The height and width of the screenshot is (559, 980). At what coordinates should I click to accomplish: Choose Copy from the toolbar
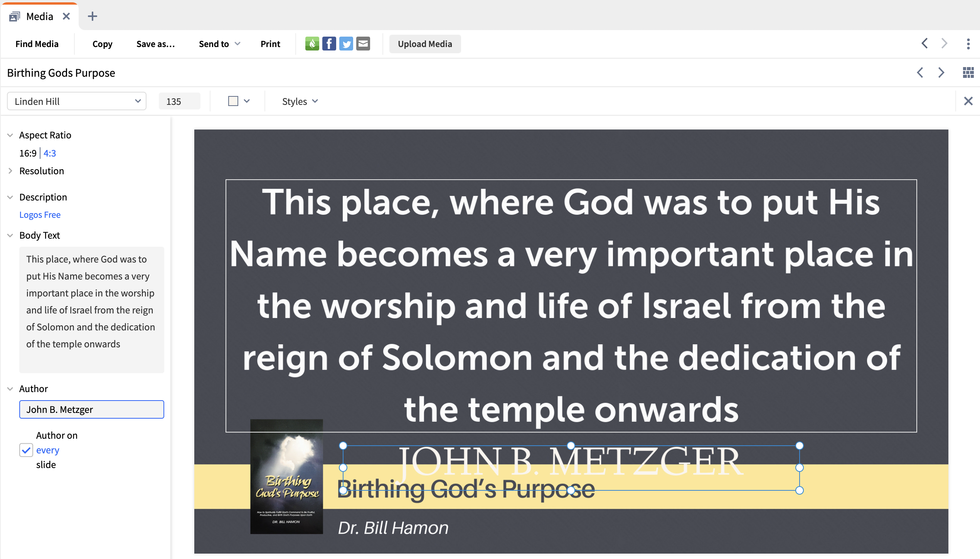pos(102,44)
